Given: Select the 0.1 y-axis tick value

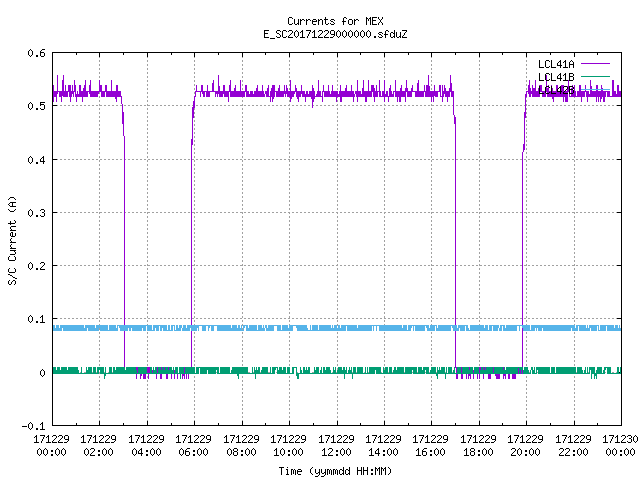Looking at the screenshot, I should click(36, 319).
